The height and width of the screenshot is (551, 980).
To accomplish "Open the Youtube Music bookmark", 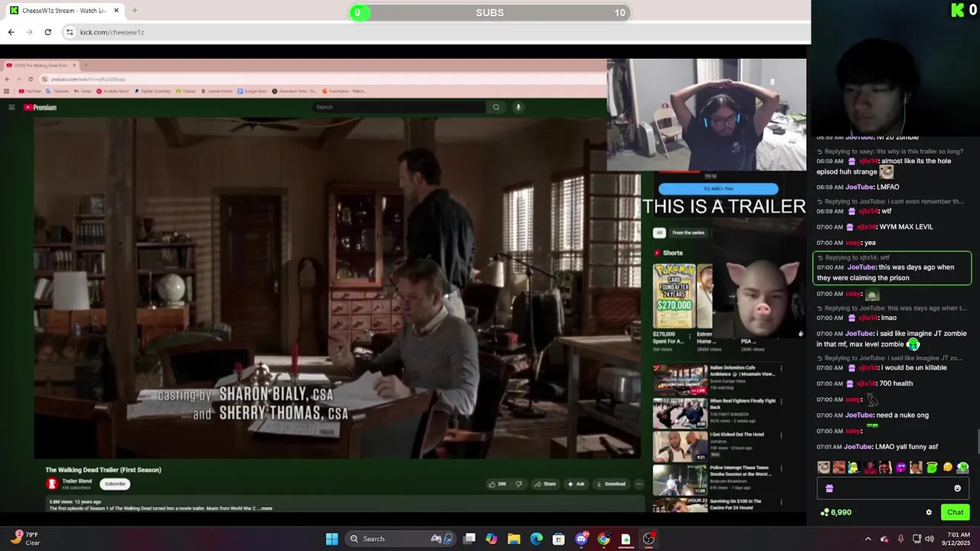I will tap(113, 91).
